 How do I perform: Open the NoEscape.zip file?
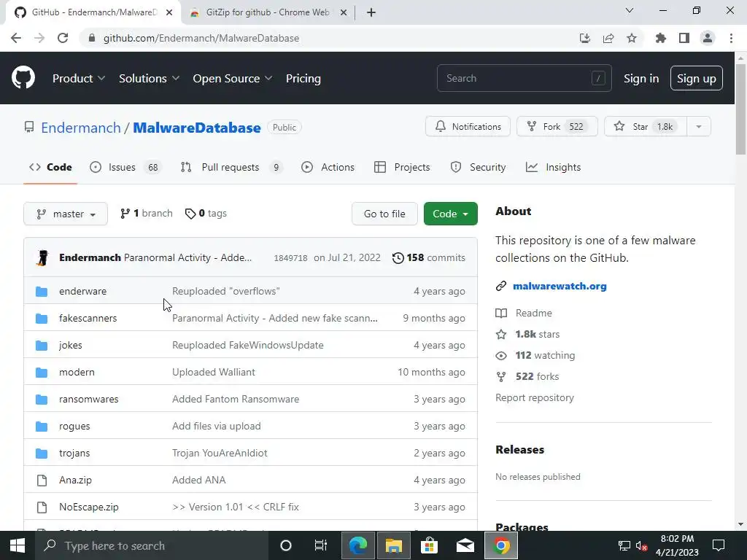(x=88, y=507)
